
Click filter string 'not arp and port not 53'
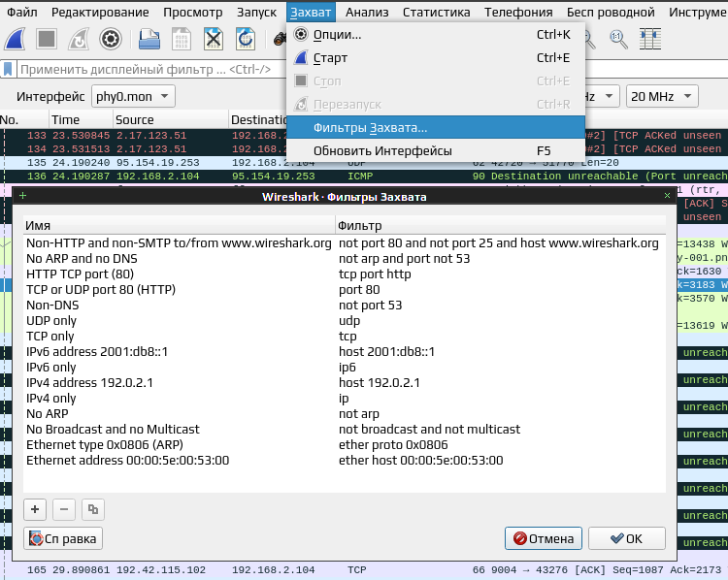tap(405, 258)
